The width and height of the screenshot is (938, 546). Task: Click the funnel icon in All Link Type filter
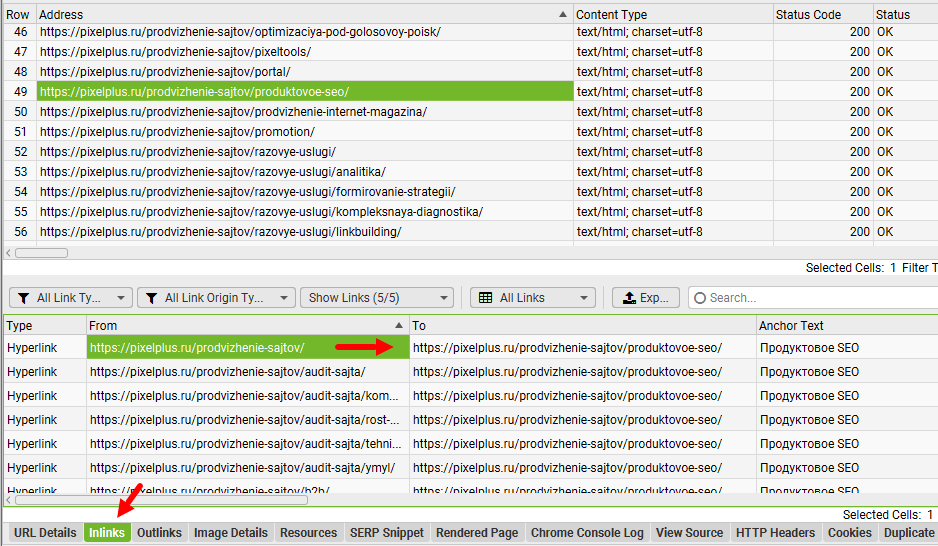tap(24, 298)
